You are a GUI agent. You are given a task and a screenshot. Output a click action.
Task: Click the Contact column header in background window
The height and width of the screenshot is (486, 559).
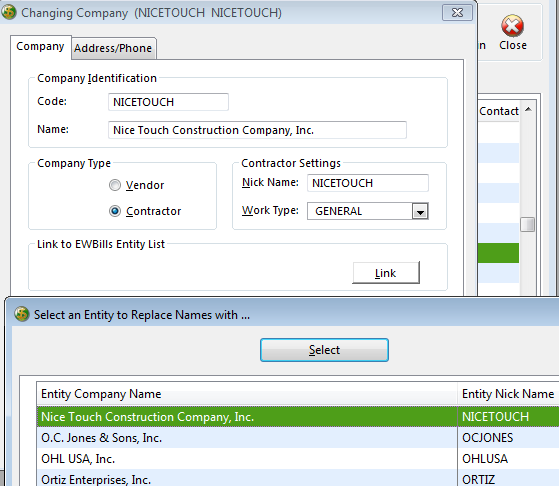[498, 111]
